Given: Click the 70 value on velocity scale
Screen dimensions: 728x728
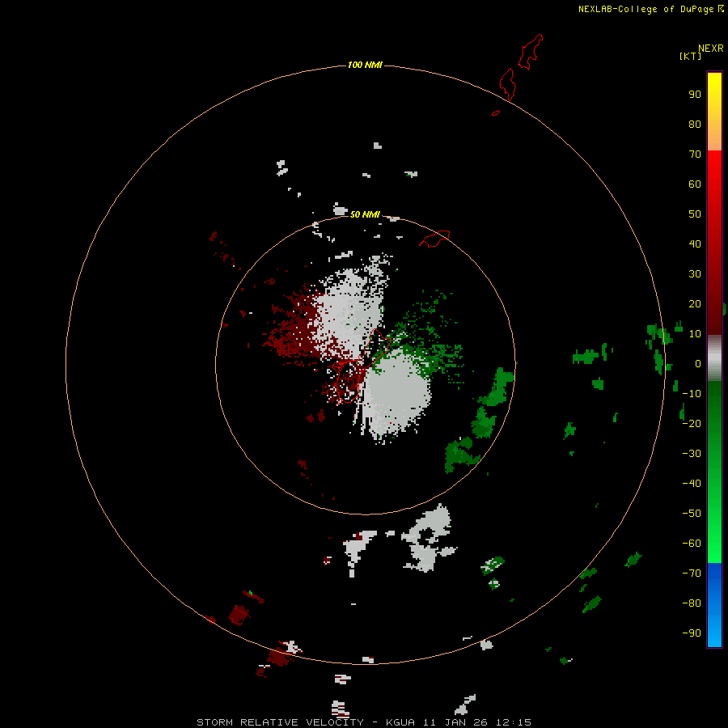Looking at the screenshot, I should pos(695,154).
